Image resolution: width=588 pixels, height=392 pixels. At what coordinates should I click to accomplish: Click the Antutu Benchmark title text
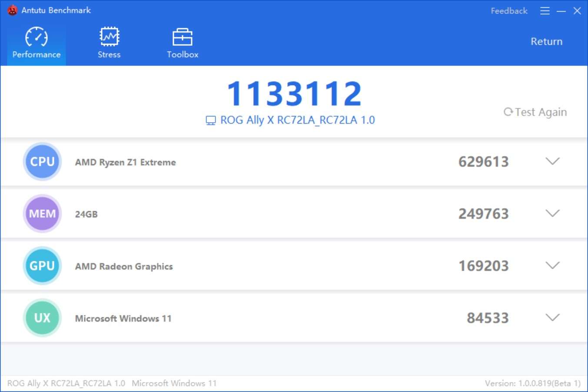point(56,10)
